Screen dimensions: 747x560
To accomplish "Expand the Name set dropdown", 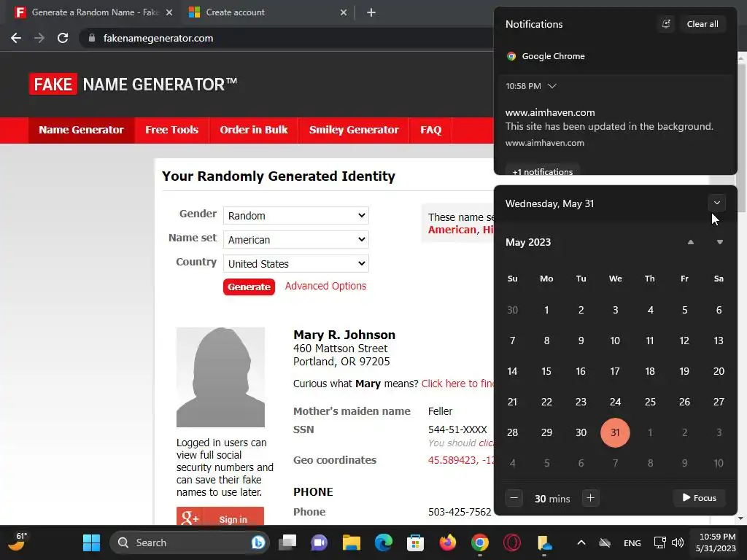I will coord(296,239).
